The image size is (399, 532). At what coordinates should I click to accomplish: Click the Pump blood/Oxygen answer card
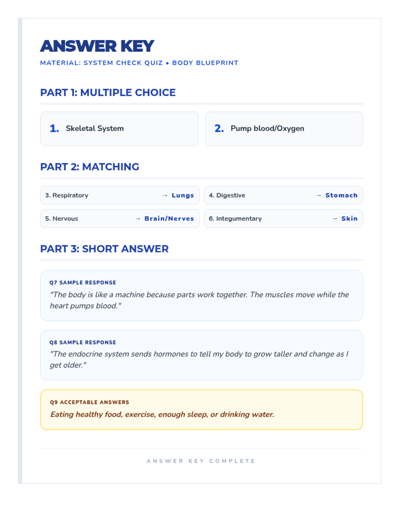(x=284, y=129)
